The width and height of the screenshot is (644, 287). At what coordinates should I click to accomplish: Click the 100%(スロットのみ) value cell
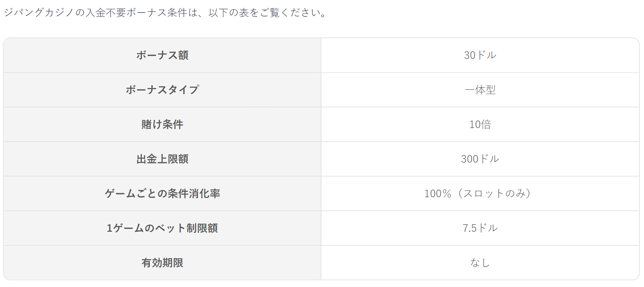pyautogui.click(x=480, y=194)
